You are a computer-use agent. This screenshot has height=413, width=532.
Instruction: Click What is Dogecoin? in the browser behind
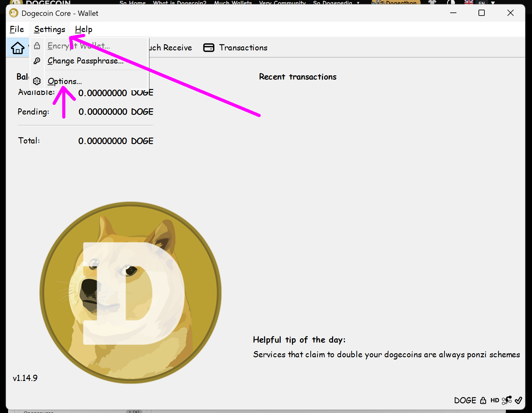pyautogui.click(x=180, y=3)
